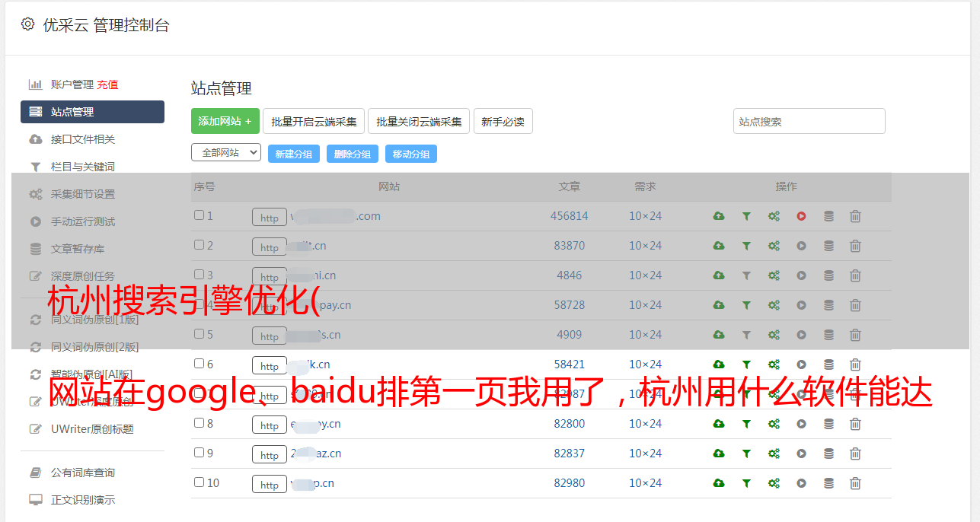Image resolution: width=980 pixels, height=522 pixels.
Task: Click the 移动分组 button
Action: tap(411, 154)
